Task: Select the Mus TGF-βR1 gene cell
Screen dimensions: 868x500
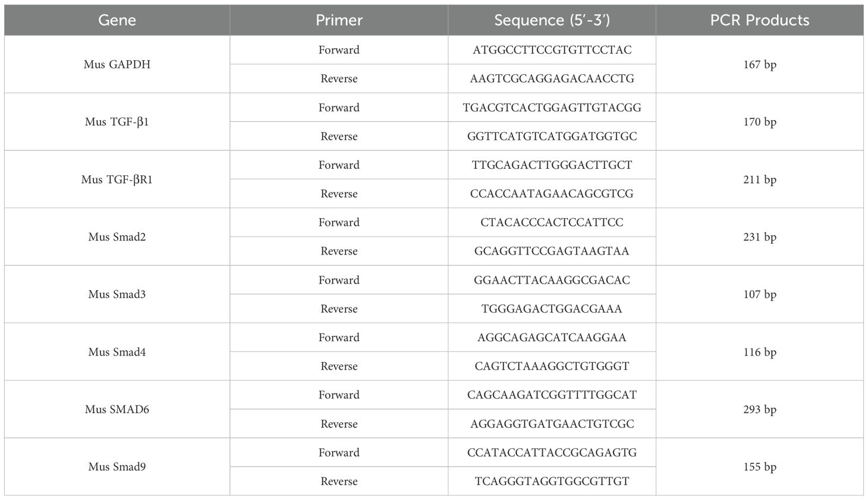Action: (x=117, y=180)
